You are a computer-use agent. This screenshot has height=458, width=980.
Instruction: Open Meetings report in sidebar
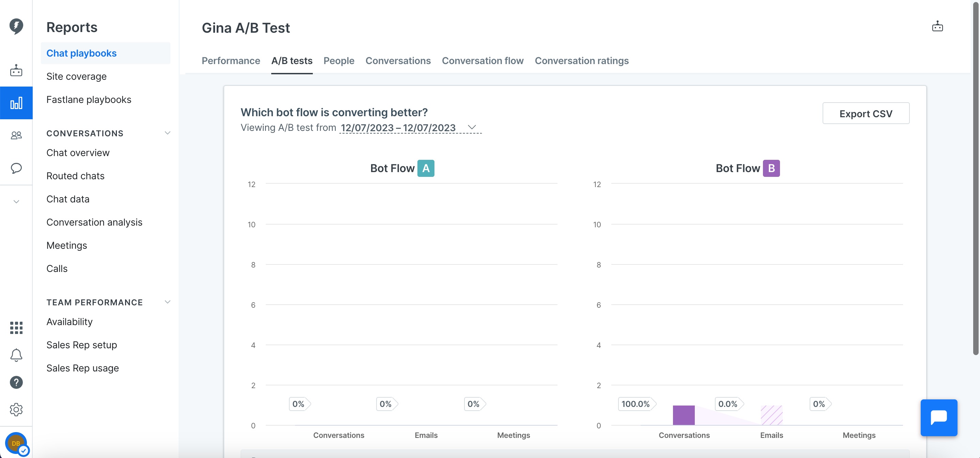[66, 246]
